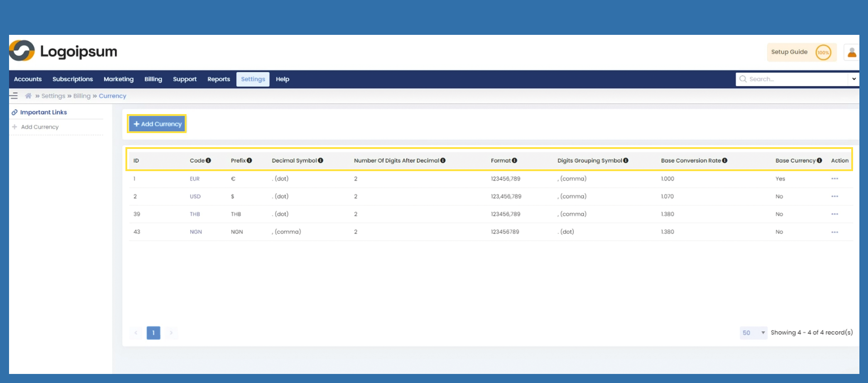Click info icon beside Decimal Symbol header
Viewport: 868px width, 383px height.
coord(321,161)
